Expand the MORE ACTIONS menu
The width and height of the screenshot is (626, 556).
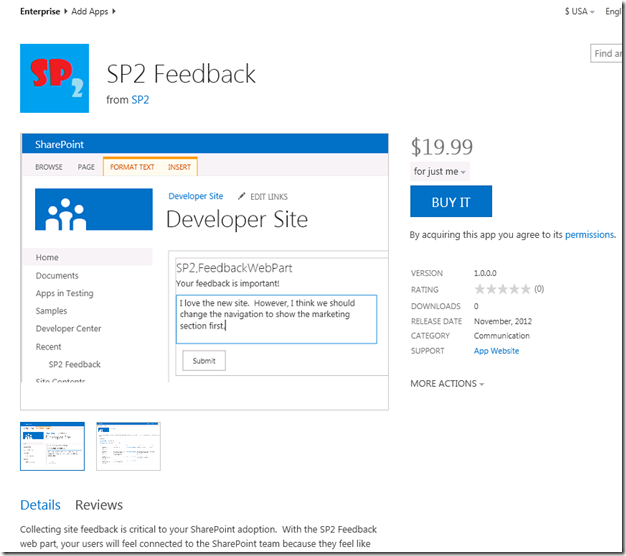tap(447, 384)
